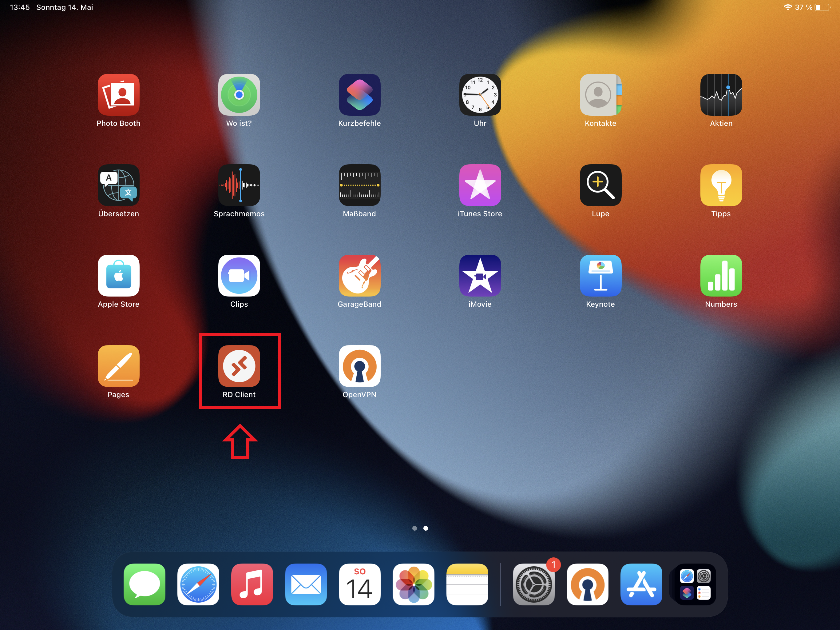840x630 pixels.
Task: Tap the battery indicator in status bar
Action: click(x=823, y=7)
